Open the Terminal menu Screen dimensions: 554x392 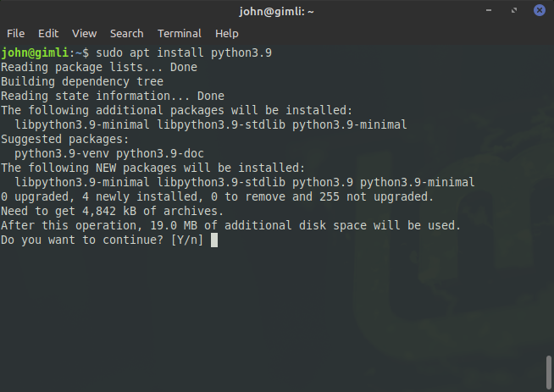pyautogui.click(x=179, y=34)
